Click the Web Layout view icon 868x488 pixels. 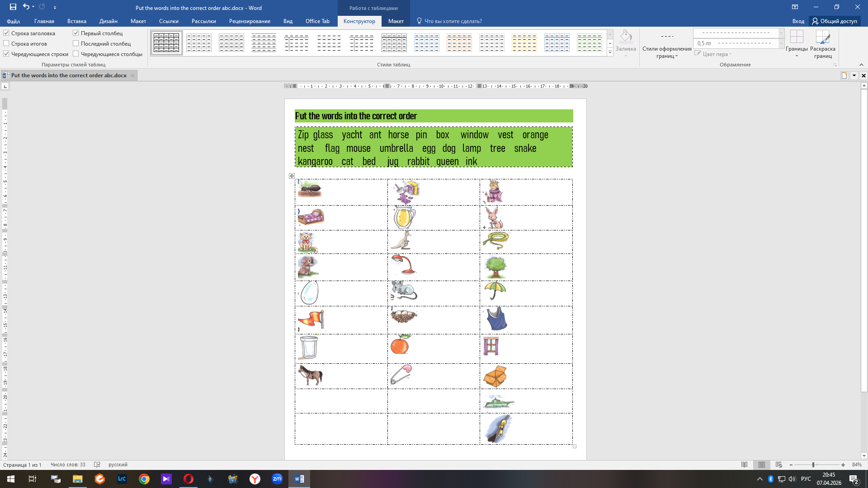[x=778, y=465]
